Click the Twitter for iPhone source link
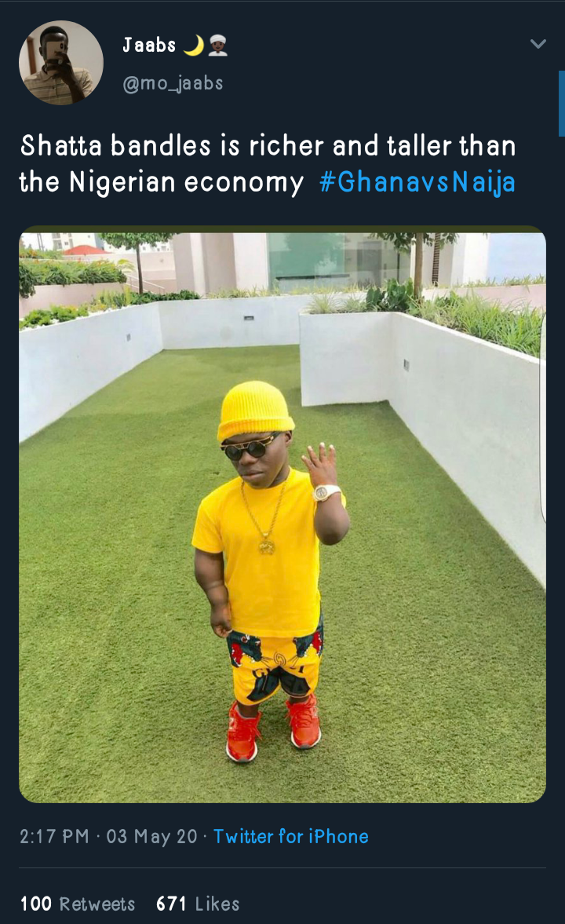 pyautogui.click(x=290, y=836)
